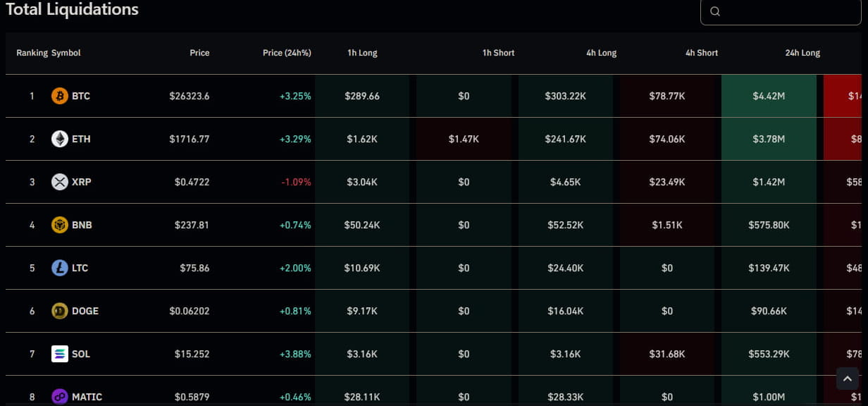Viewport: 868px width, 406px height.
Task: Sort by Ranking column header
Action: [x=32, y=53]
